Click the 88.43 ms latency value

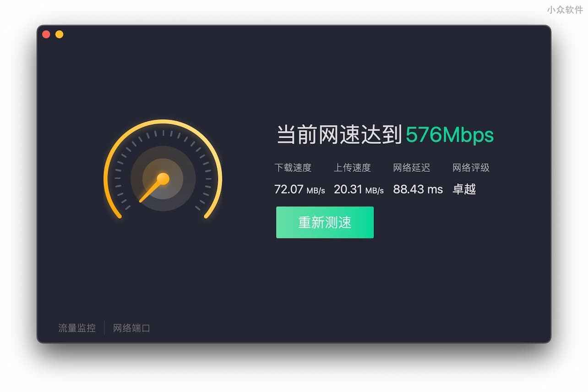418,189
